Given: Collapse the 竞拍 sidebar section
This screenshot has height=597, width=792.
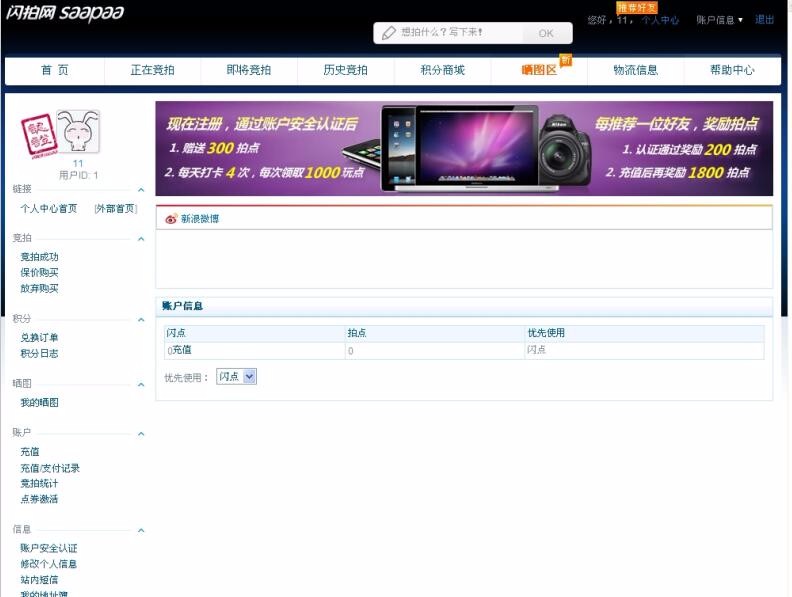Looking at the screenshot, I should (x=141, y=238).
